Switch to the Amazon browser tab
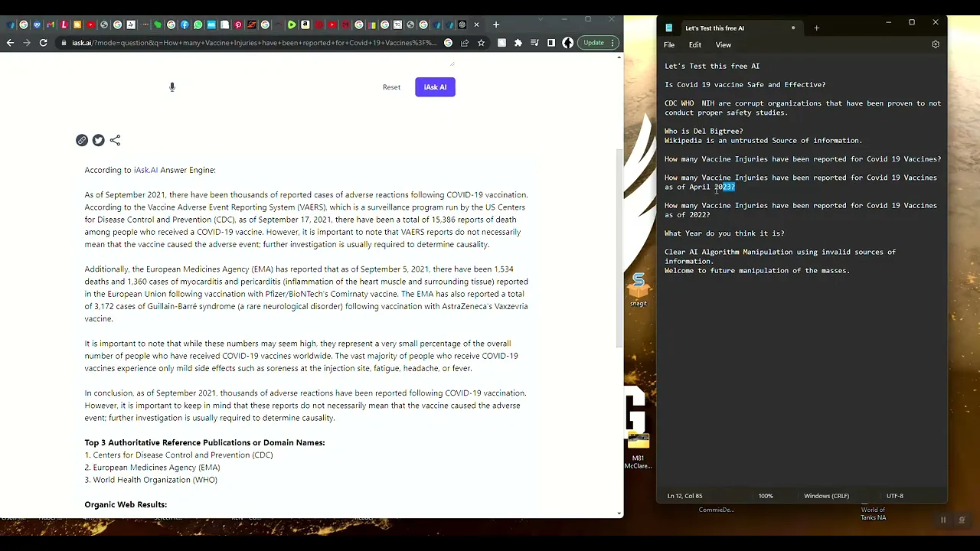This screenshot has height=551, width=980. coord(305,24)
